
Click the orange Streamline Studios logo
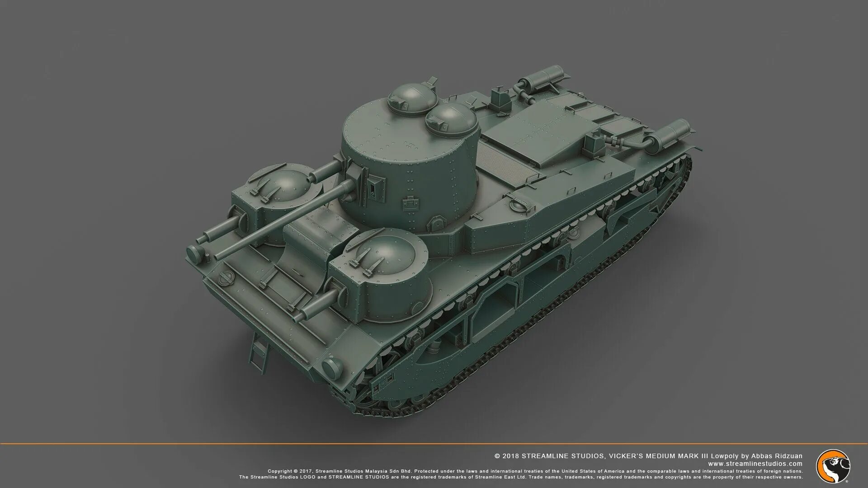point(833,466)
